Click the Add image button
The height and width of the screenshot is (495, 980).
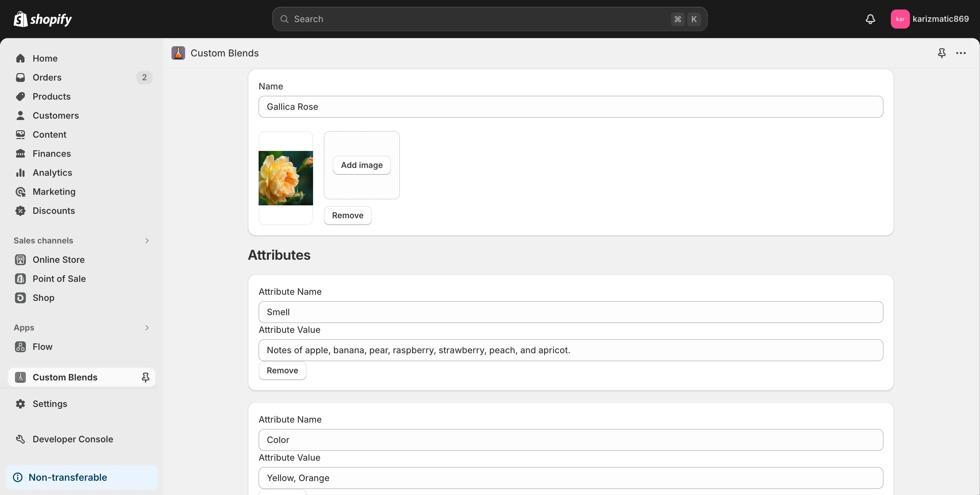tap(361, 165)
